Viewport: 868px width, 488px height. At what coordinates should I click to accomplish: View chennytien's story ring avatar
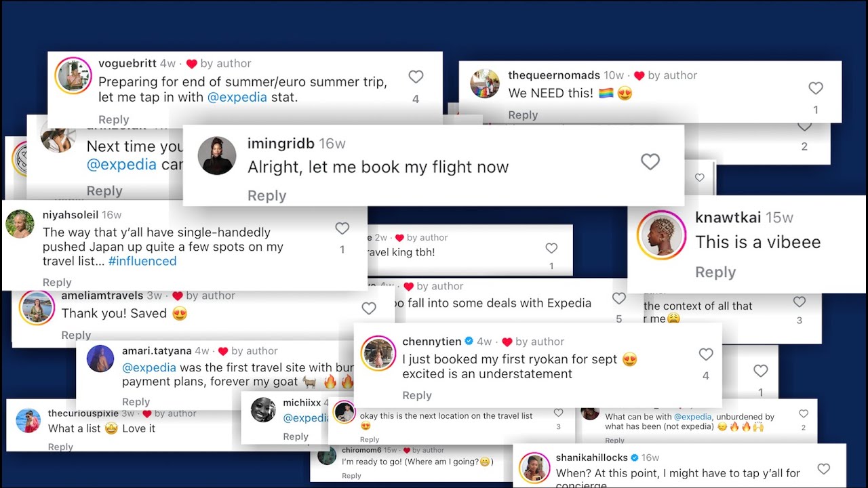(x=378, y=354)
